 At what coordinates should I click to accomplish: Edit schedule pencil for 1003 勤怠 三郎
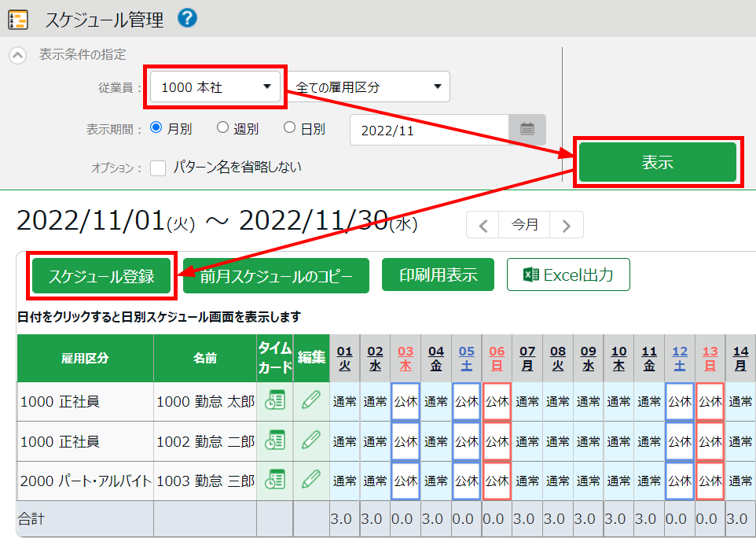(x=311, y=479)
